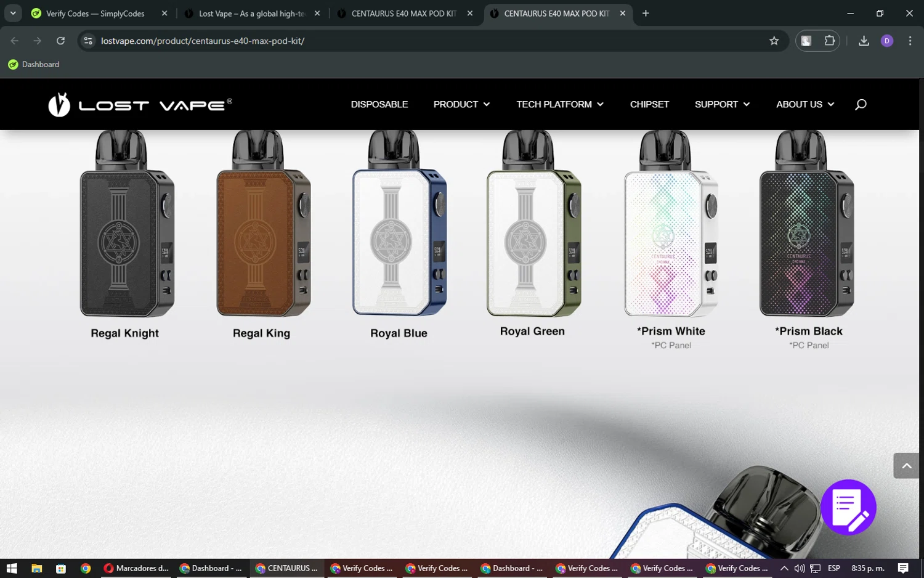
Task: Open Microsoft Store from the taskbar
Action: tap(61, 568)
